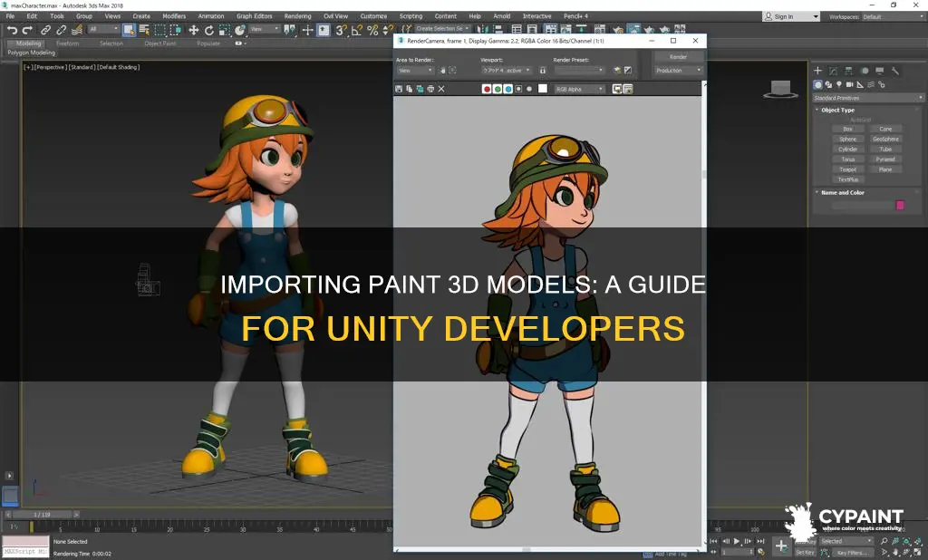Viewport: 928px width, 560px height.
Task: Select the Select and Scale tool
Action: (225, 30)
